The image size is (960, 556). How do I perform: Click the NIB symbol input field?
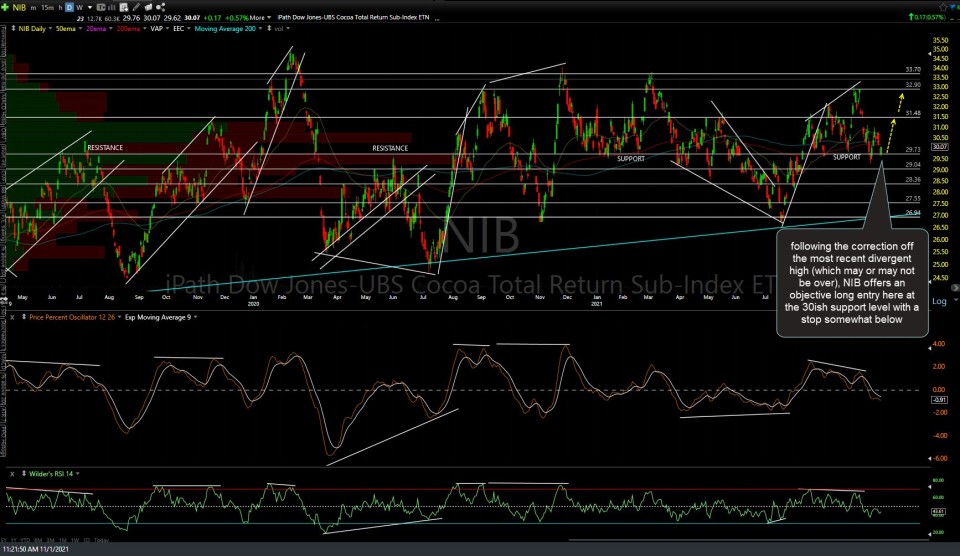pos(20,6)
